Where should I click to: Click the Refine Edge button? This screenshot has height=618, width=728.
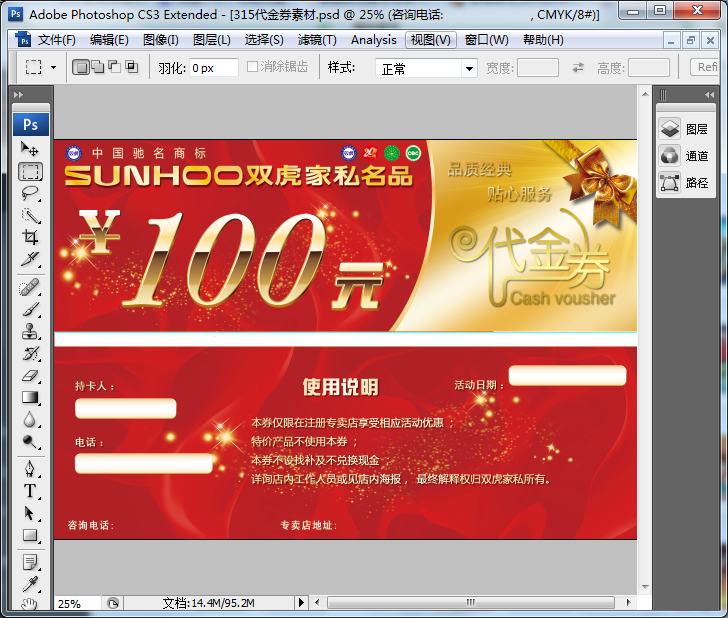click(706, 67)
